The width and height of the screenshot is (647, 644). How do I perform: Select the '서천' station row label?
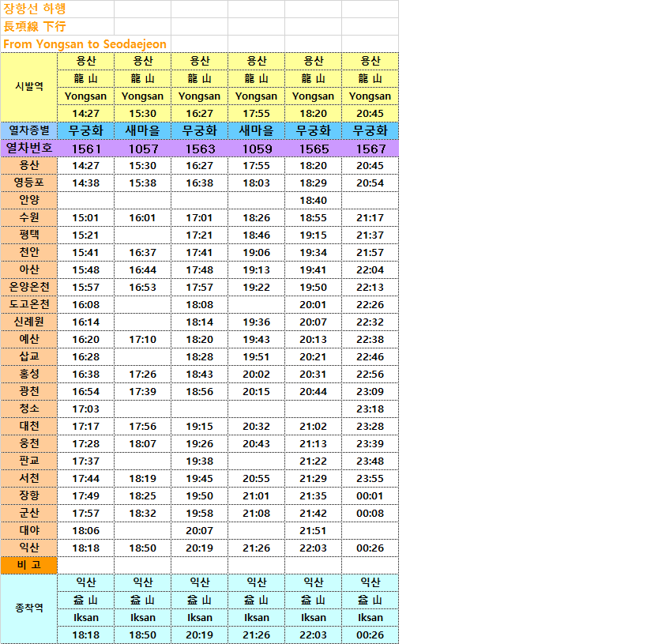(29, 477)
